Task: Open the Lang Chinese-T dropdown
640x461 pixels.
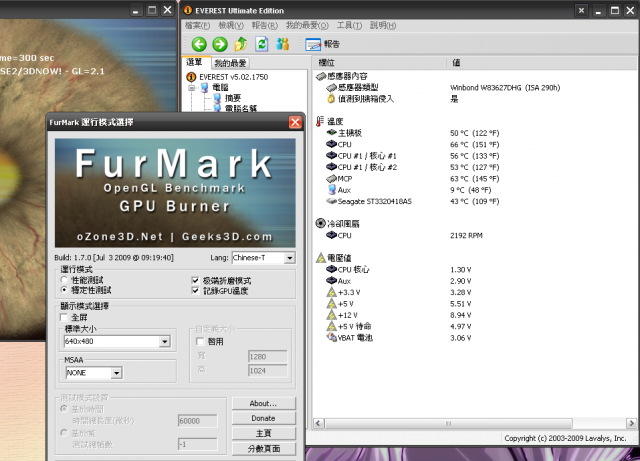Action: 290,258
